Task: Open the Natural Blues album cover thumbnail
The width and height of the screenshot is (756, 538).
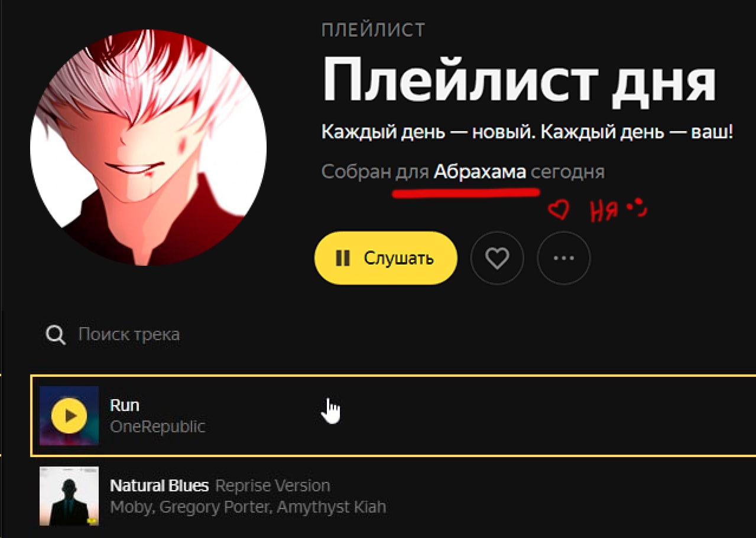Action: 69,496
